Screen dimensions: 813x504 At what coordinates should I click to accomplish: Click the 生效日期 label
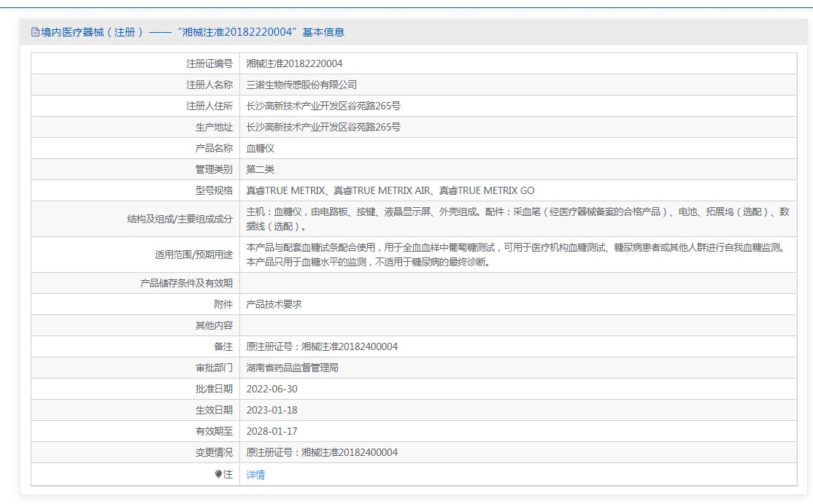pos(214,410)
